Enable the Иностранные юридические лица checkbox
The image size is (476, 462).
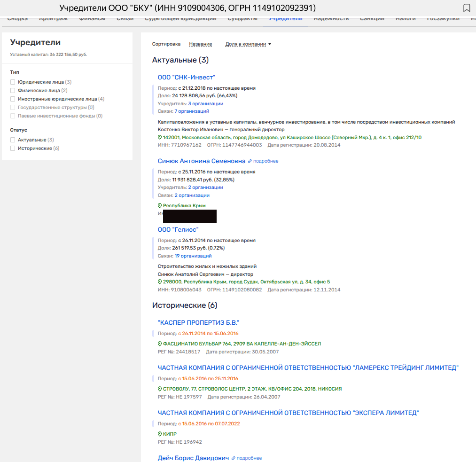pyautogui.click(x=13, y=99)
